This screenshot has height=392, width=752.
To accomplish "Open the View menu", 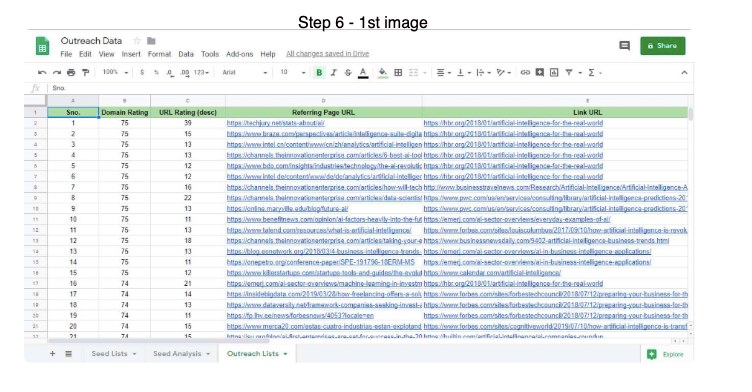I will click(106, 54).
